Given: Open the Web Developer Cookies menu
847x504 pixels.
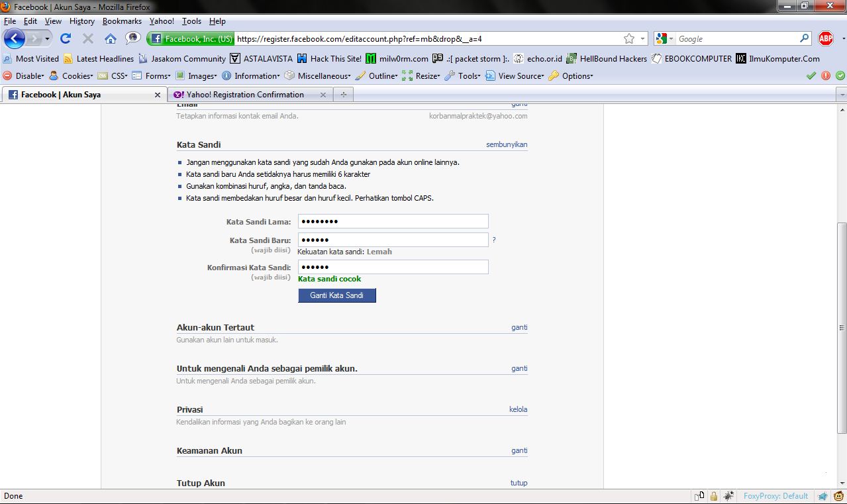Looking at the screenshot, I should point(71,76).
